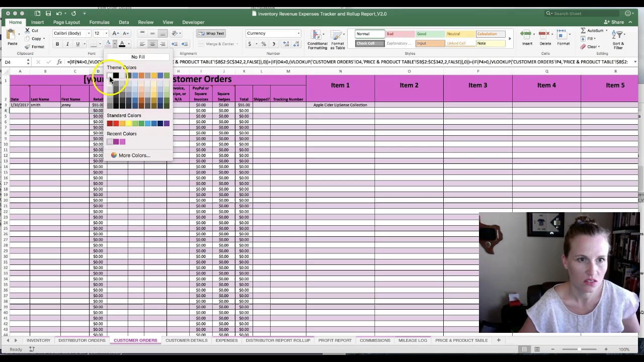This screenshot has width=644, height=362.
Task: Click the Undo arrow icon
Action: tap(59, 14)
